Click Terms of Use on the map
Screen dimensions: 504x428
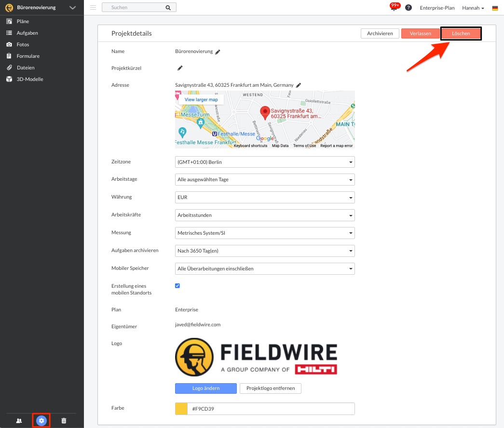coord(304,146)
